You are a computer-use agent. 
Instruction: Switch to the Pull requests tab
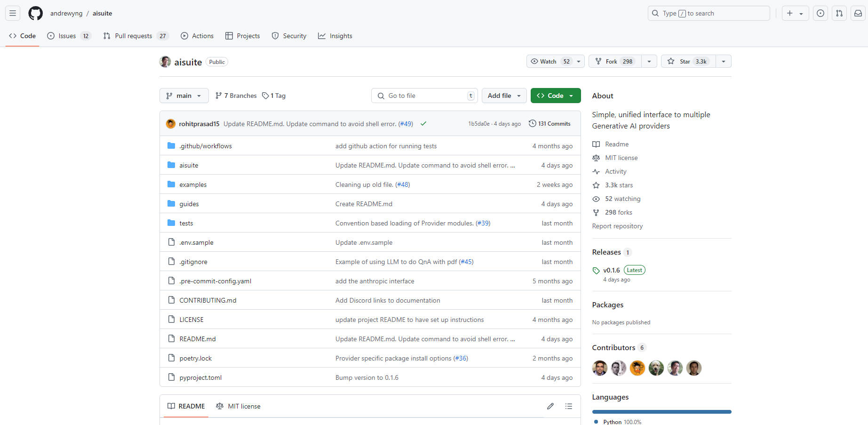point(133,36)
